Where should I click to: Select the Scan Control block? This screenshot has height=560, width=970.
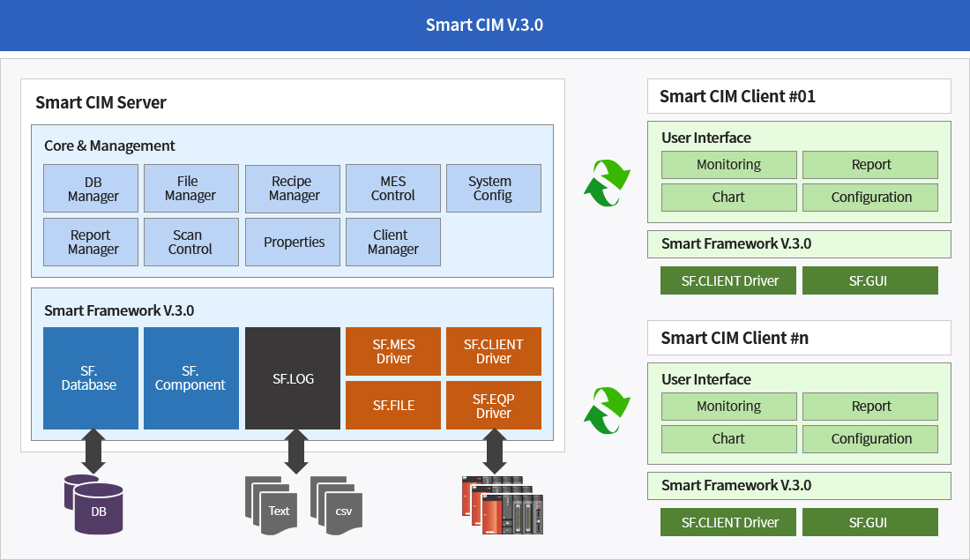191,242
